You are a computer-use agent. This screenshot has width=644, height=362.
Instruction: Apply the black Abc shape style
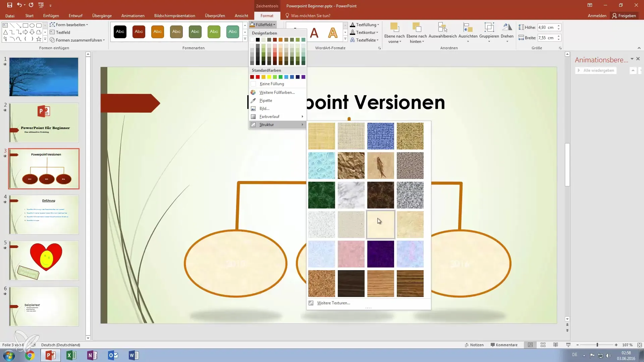tap(120, 32)
